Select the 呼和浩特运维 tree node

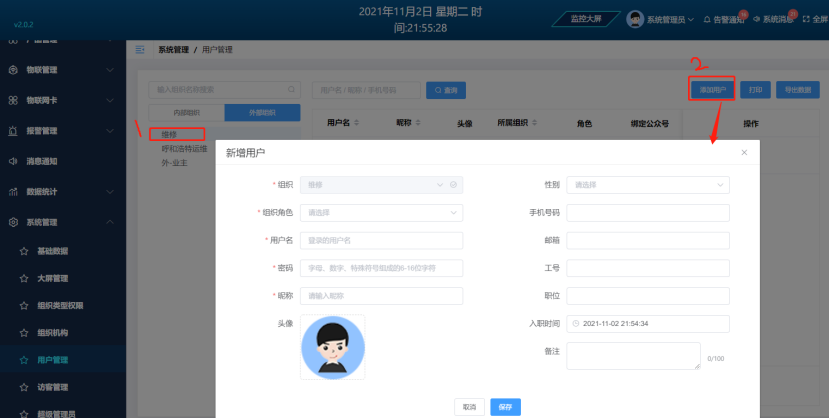click(184, 149)
